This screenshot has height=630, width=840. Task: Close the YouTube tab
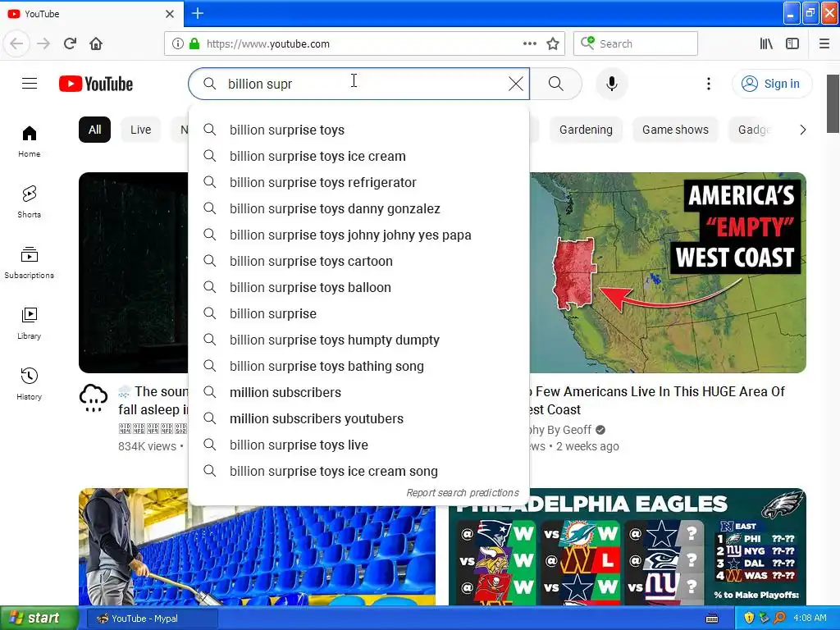point(170,14)
